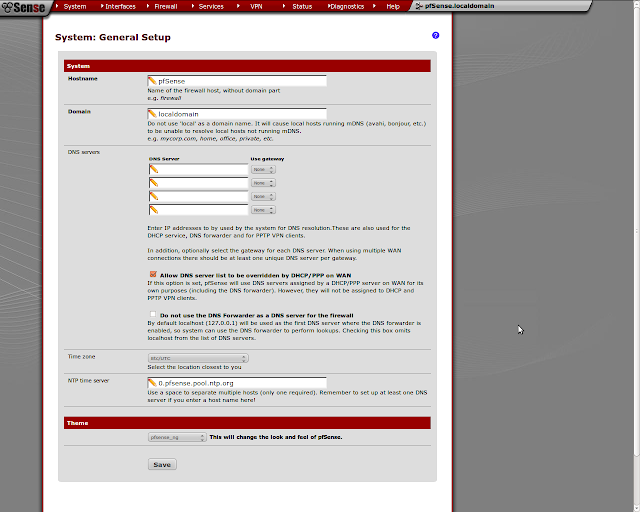Enable DNS override by DHCP/PPP on WAN
This screenshot has width=640, height=512.
[153, 274]
